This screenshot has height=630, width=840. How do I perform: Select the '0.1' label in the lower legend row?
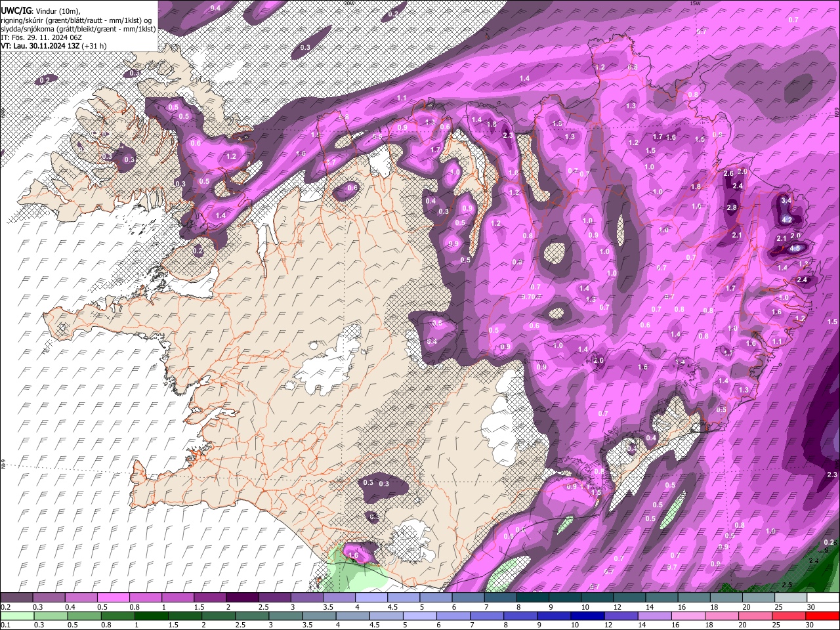5,625
